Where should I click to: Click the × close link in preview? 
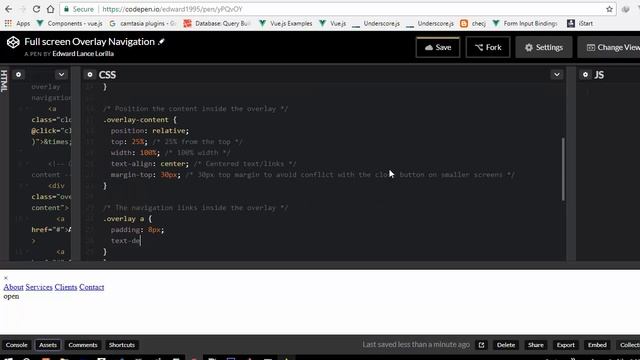[x=6, y=278]
